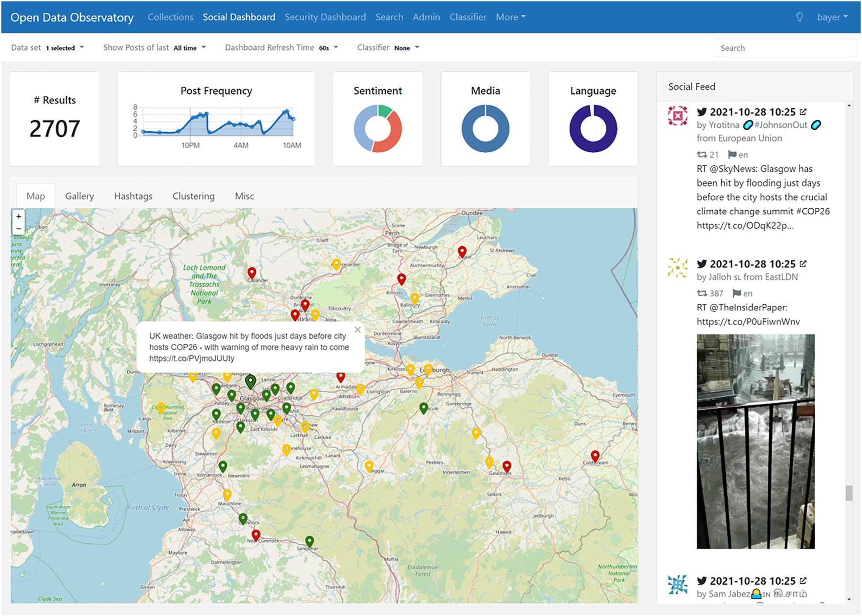
Task: Click the Twitter icon on Jalloh's post
Action: pos(702,264)
